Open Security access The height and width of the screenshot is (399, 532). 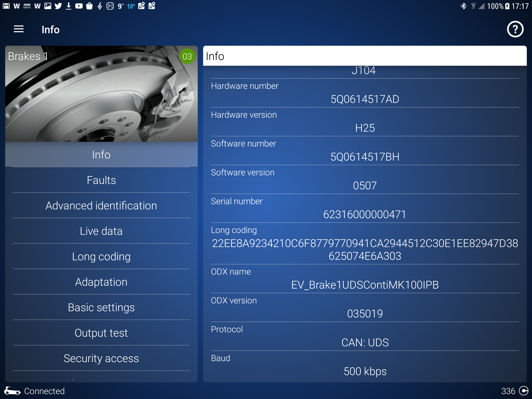[x=101, y=358]
